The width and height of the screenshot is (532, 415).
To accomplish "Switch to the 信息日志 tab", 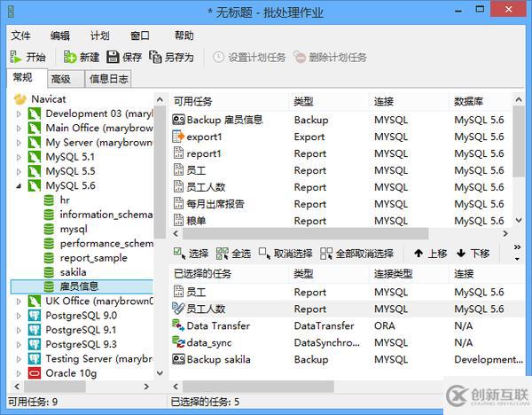I will 108,79.
